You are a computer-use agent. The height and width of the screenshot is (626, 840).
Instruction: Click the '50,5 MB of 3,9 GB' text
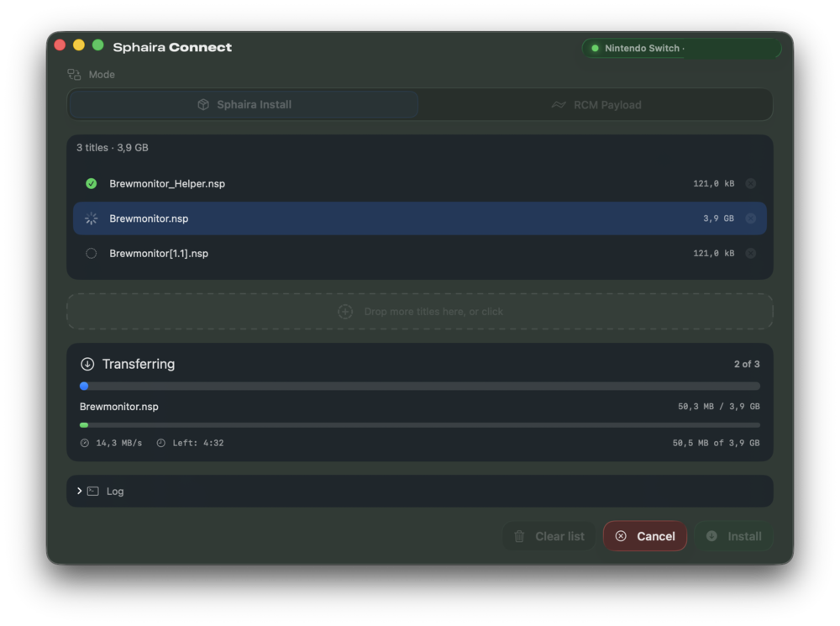click(717, 443)
